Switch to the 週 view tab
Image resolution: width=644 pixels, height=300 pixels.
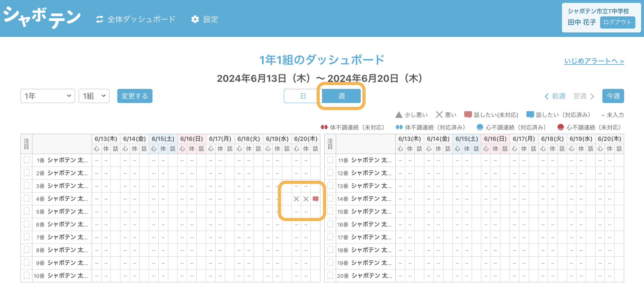tap(341, 96)
